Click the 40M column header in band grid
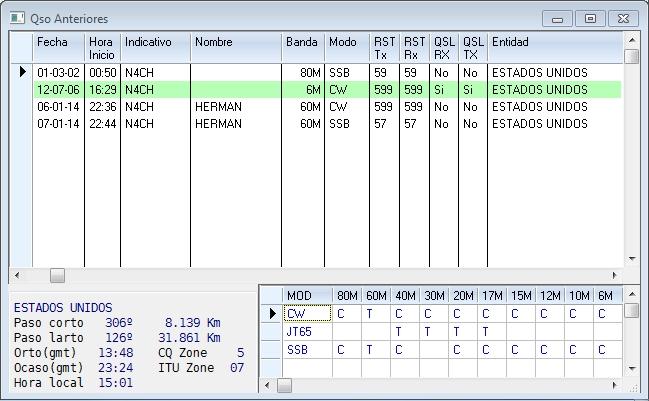649x401 pixels. pyautogui.click(x=405, y=295)
